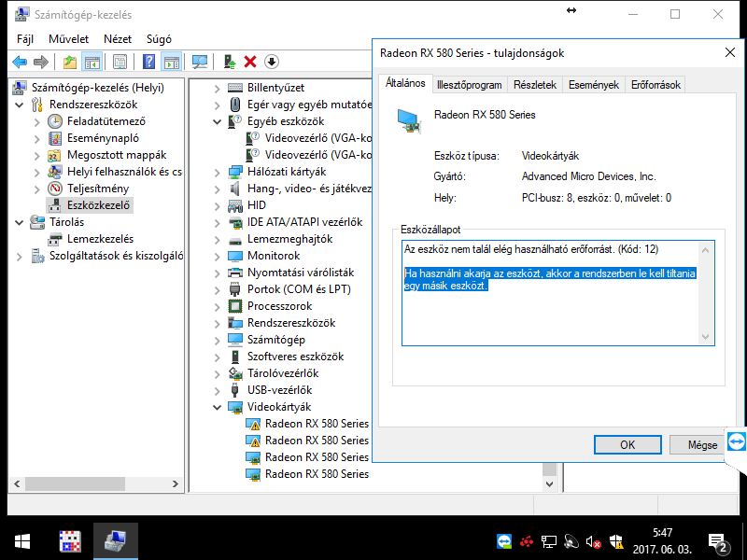
Task: Open the Windows Start button
Action: point(21,541)
